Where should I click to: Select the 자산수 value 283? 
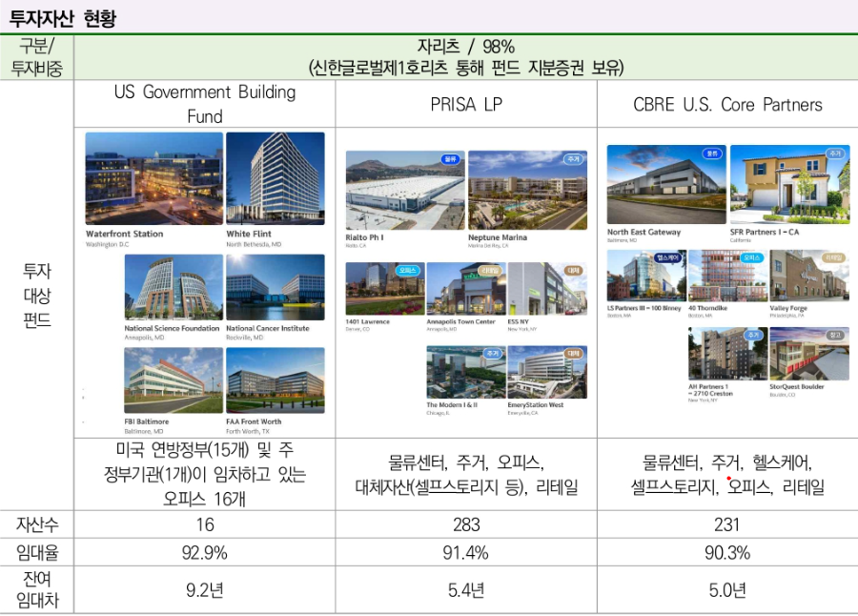pos(466,523)
